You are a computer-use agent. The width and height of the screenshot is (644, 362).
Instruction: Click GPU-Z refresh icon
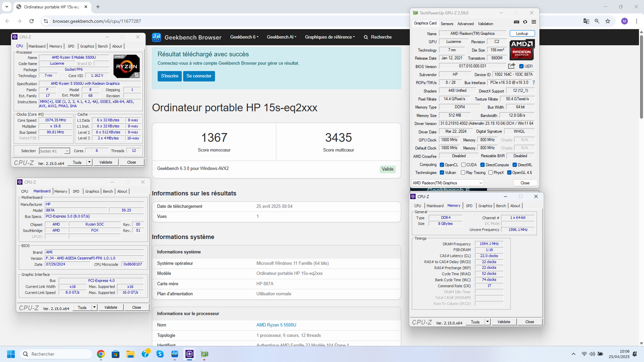coord(525,22)
